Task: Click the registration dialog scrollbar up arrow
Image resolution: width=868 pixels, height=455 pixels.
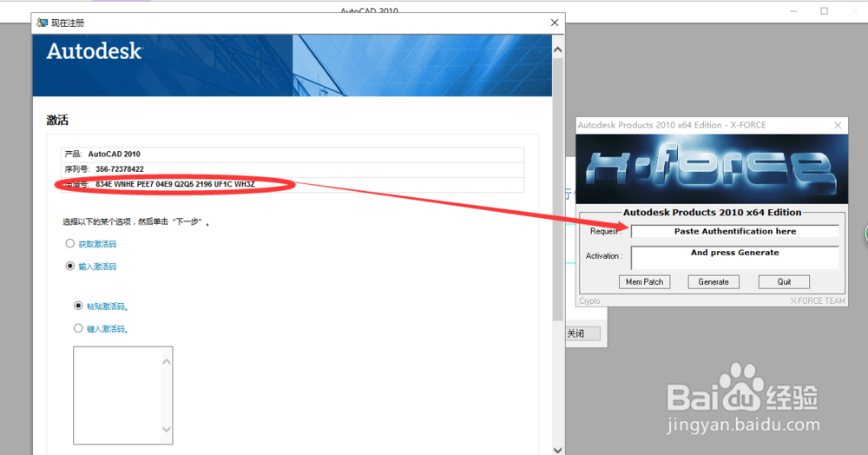Action: [558, 49]
